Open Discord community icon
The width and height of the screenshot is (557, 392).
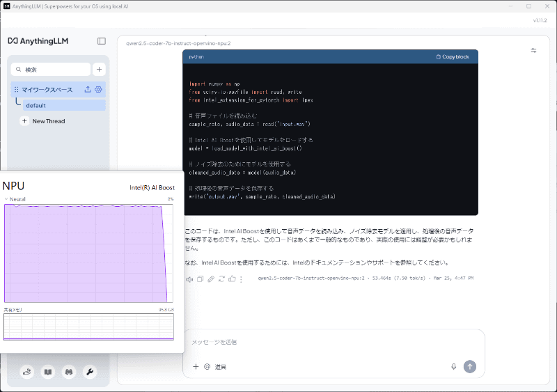[x=69, y=372]
